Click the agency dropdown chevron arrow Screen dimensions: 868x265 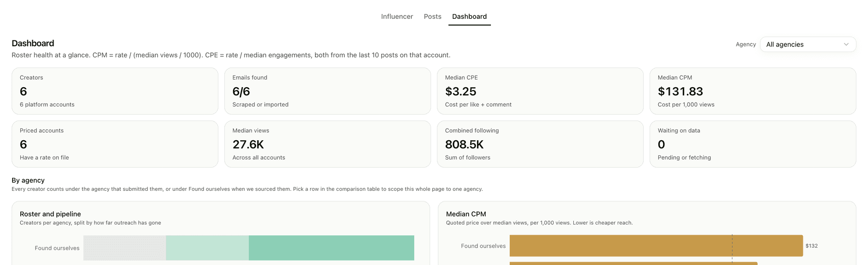(846, 44)
